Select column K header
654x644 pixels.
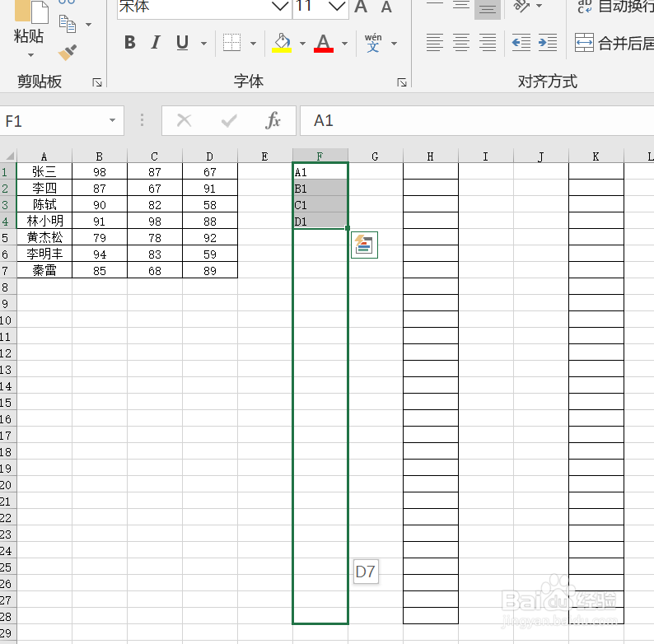(x=596, y=156)
